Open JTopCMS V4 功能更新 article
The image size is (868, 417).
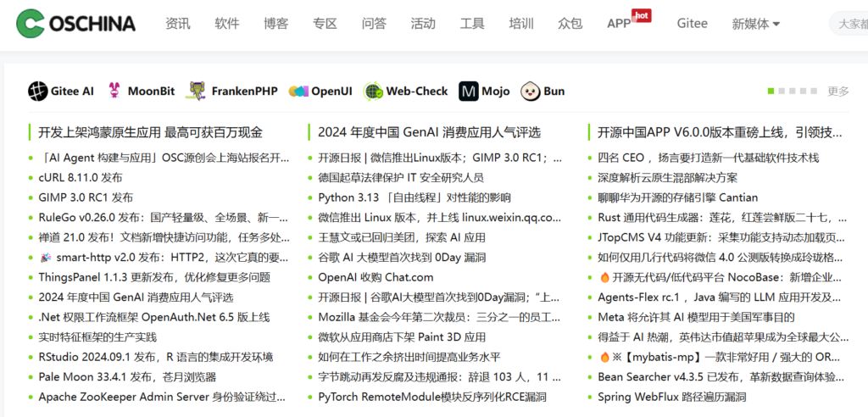coord(721,237)
